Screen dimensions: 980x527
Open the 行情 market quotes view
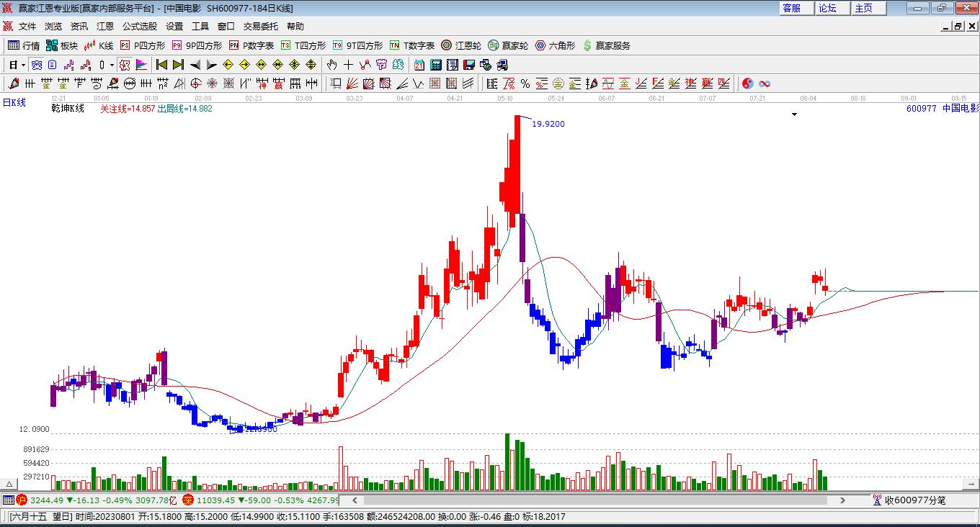[23, 45]
